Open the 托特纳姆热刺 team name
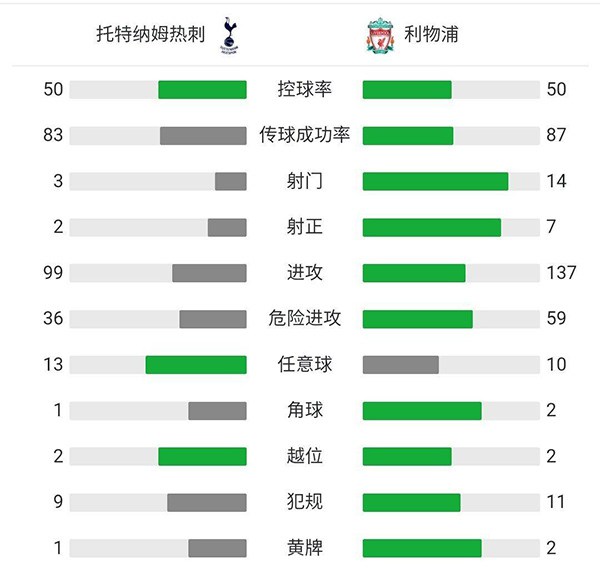This screenshot has width=600, height=568. pos(151,35)
